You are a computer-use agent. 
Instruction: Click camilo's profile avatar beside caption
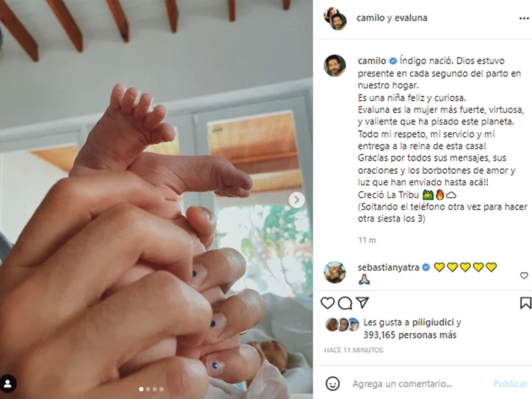tap(335, 66)
